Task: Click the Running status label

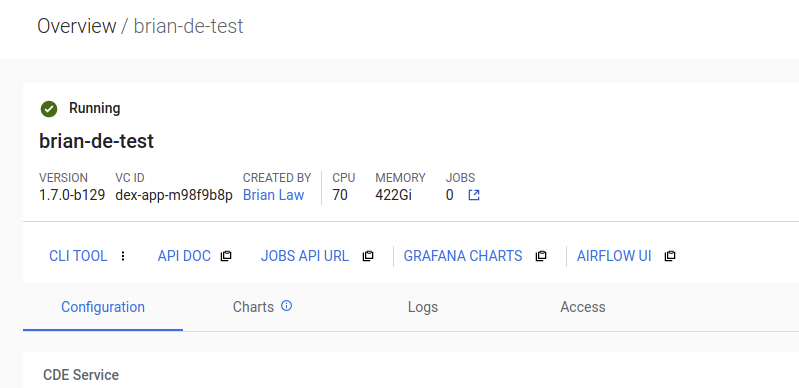Action: pos(95,108)
